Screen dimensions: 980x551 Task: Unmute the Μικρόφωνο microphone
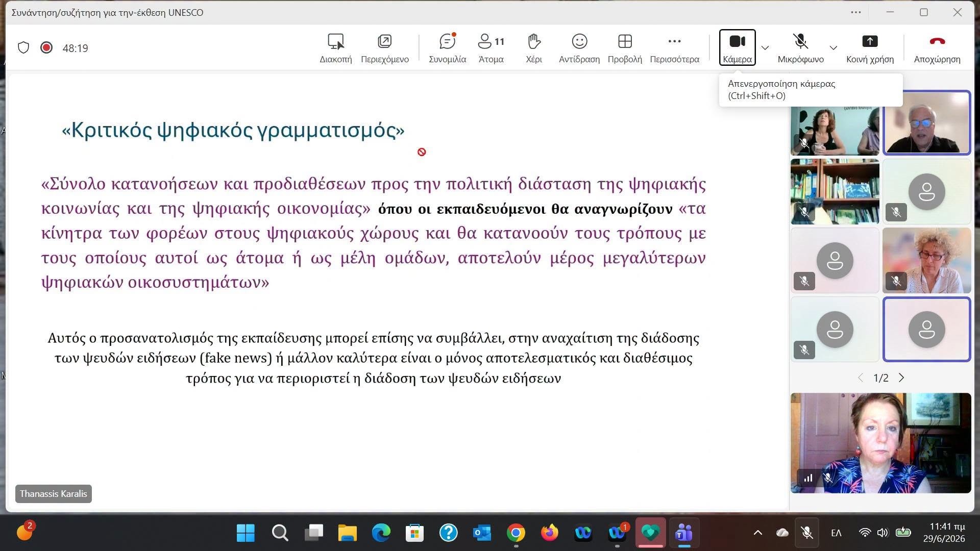coord(800,48)
